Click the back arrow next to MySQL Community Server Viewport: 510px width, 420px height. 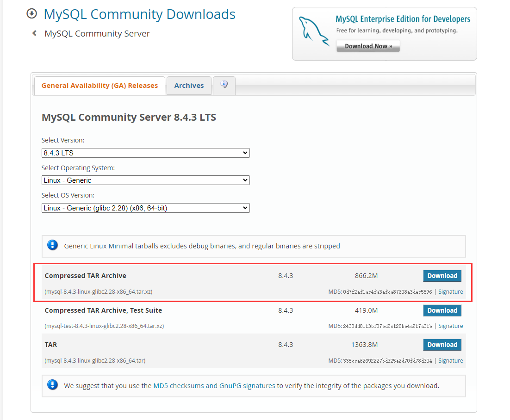[34, 33]
